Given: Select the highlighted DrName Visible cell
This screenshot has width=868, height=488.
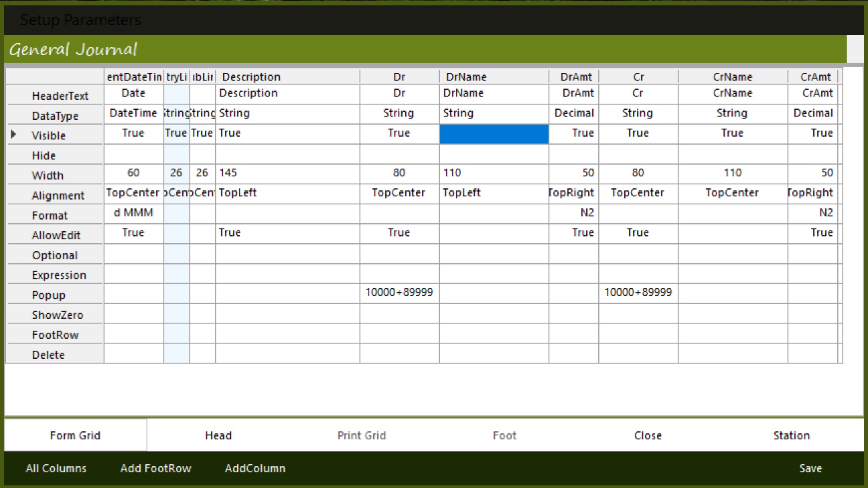Looking at the screenshot, I should tap(494, 134).
